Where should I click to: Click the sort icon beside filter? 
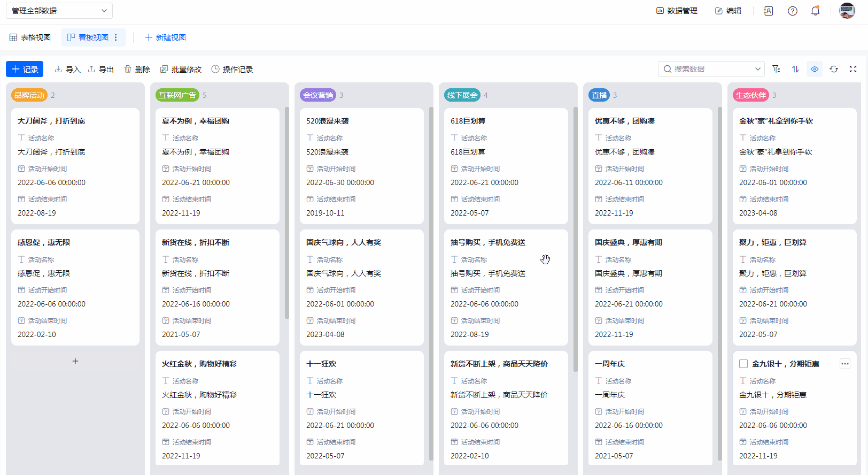coord(795,69)
